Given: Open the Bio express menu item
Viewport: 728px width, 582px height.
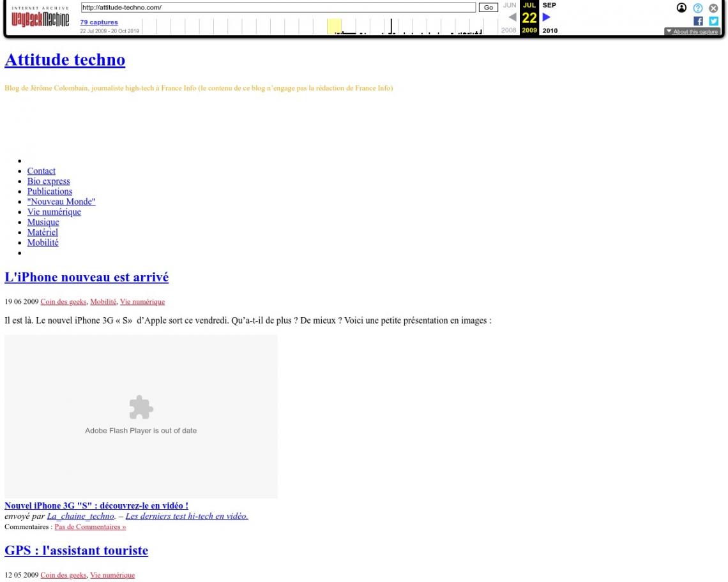Looking at the screenshot, I should (x=49, y=181).
